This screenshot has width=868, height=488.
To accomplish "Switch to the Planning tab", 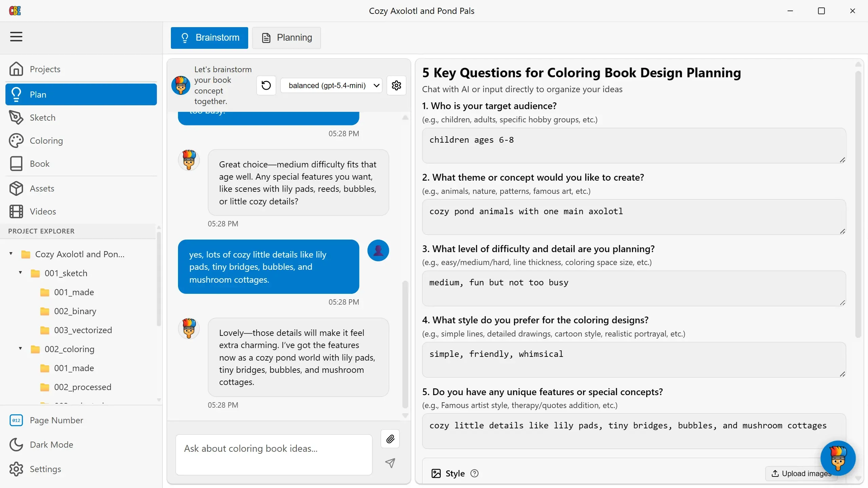I will coord(287,38).
